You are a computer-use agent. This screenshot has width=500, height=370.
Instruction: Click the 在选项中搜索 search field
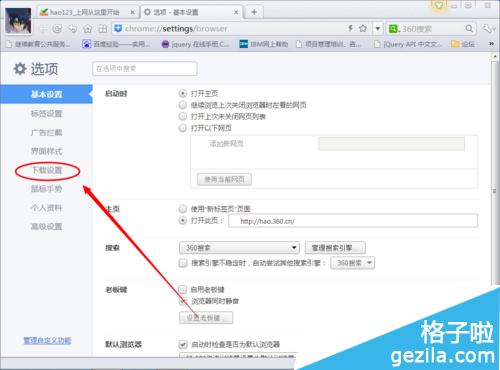pos(144,69)
